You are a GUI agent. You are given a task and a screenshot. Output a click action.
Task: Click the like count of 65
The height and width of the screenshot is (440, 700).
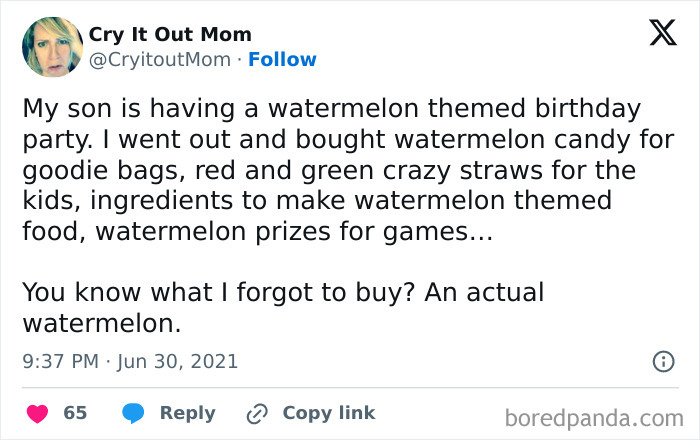click(x=75, y=413)
